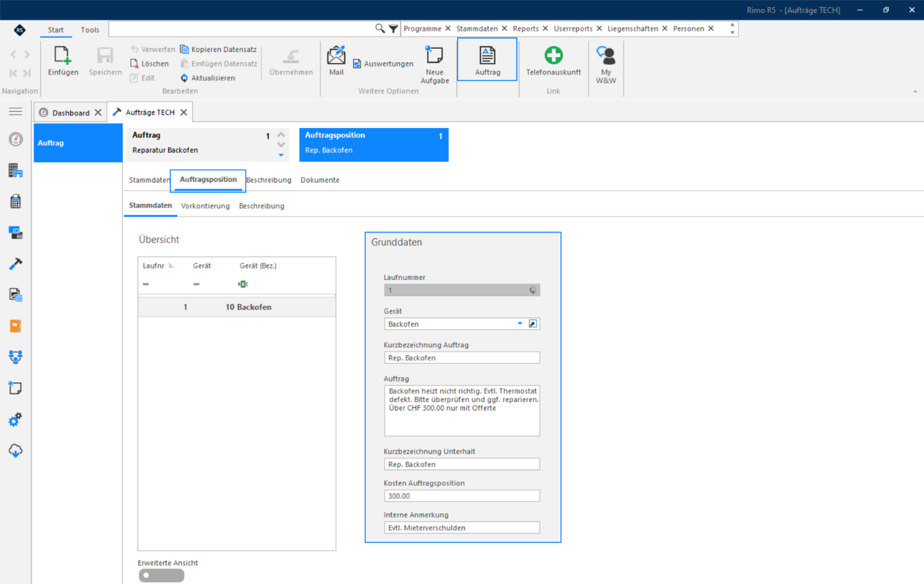
Task: Open the calculator sidebar icon
Action: tap(15, 201)
